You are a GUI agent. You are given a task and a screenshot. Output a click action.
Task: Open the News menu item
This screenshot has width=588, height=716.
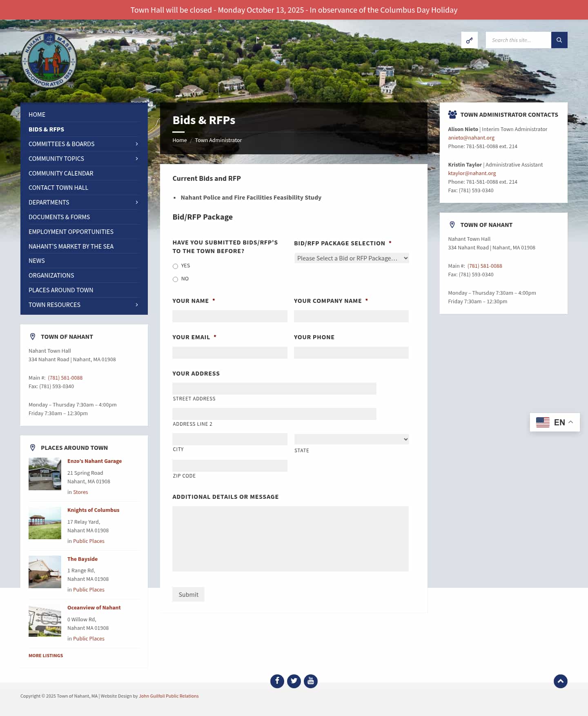(x=37, y=261)
